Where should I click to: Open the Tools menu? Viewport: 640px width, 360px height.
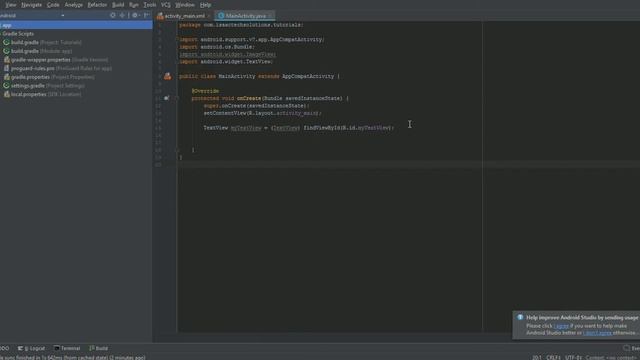tap(150, 5)
